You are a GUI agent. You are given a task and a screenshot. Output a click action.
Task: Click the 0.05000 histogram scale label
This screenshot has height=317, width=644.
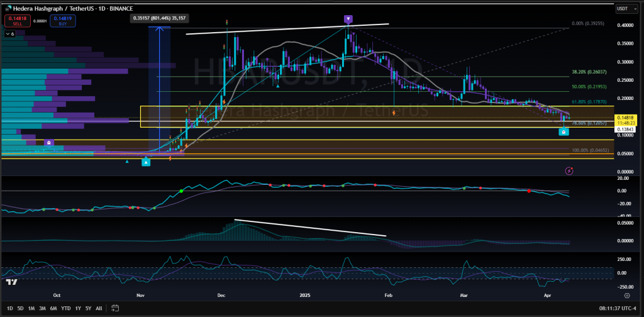626,223
